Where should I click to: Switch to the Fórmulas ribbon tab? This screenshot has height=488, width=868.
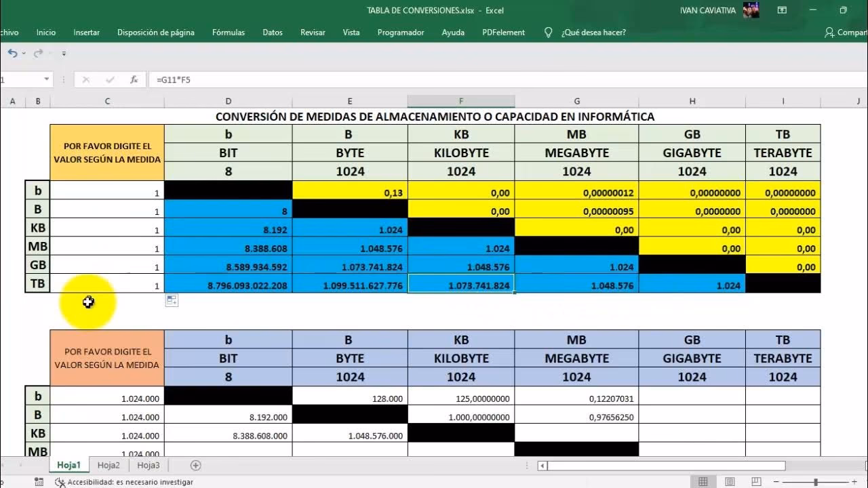[228, 32]
